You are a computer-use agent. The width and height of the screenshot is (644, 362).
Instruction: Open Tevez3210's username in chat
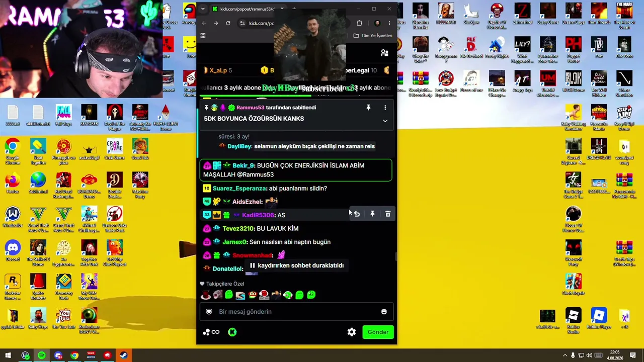238,229
